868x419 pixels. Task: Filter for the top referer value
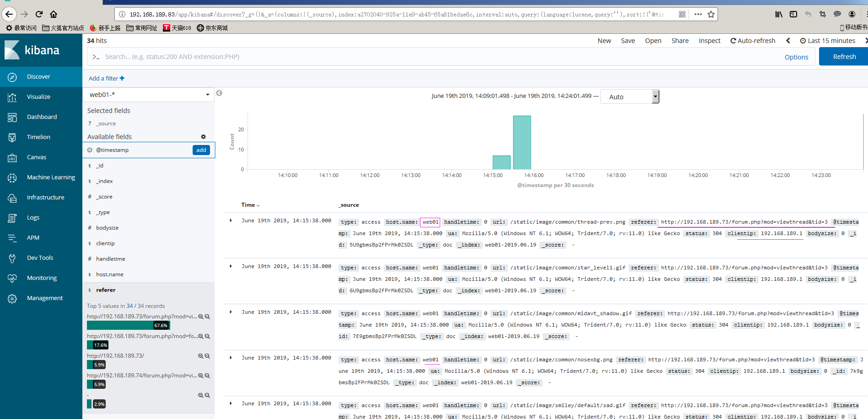200,317
